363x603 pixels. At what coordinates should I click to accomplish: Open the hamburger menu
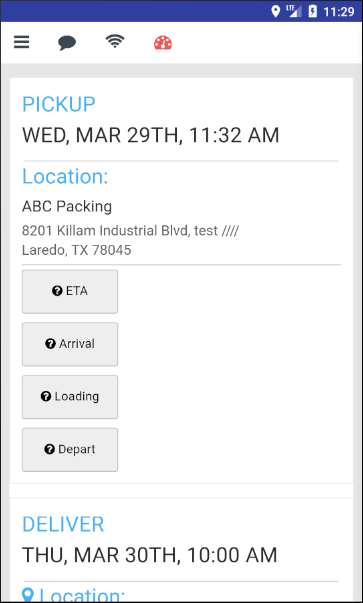22,42
